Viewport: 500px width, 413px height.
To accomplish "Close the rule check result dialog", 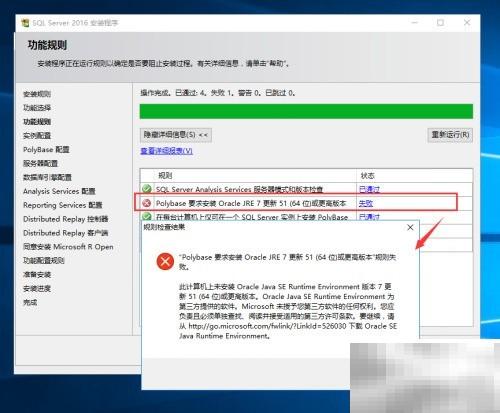I will click(x=410, y=227).
